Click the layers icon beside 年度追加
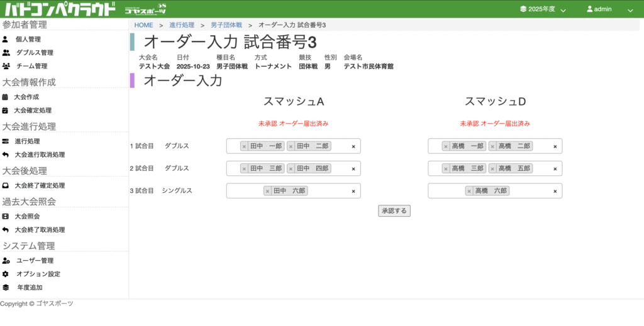Viewport: 644px width, 326px height. [x=6, y=288]
